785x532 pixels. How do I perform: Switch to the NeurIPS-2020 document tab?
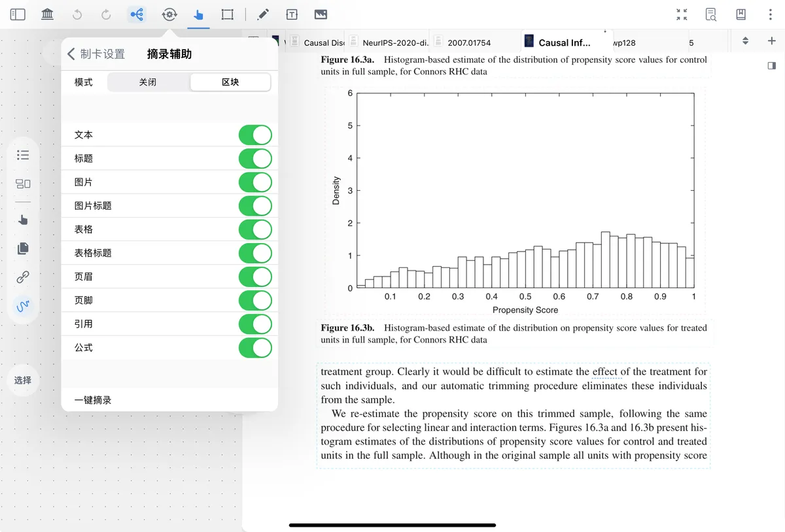(389, 42)
